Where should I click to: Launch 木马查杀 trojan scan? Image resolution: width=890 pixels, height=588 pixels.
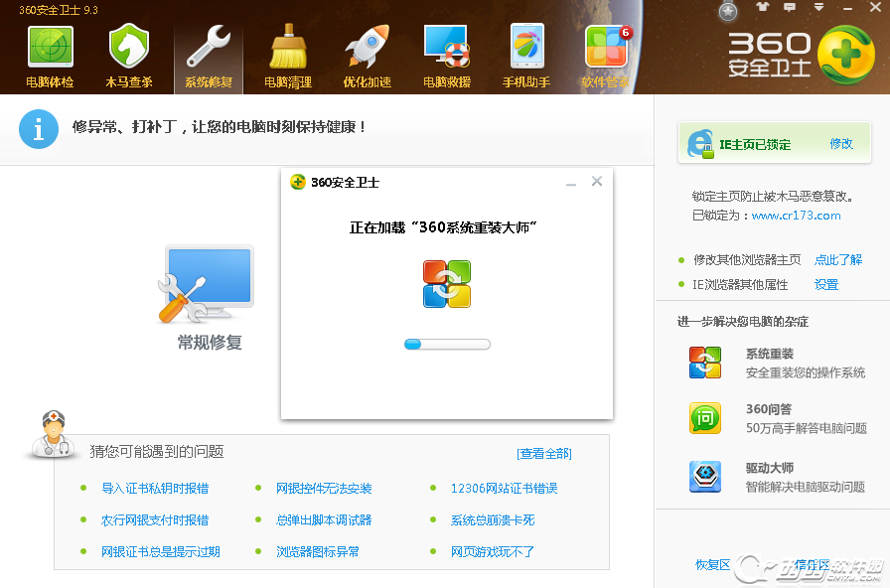(x=129, y=56)
